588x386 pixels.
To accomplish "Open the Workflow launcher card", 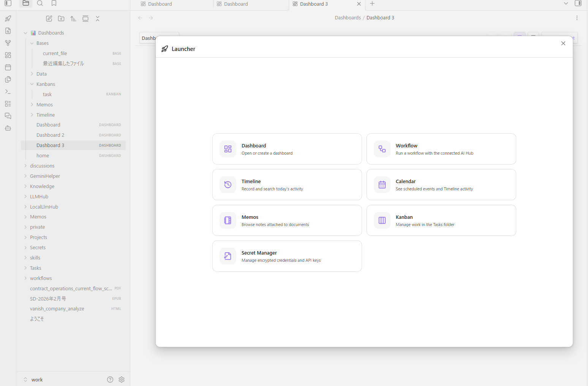I will [441, 149].
